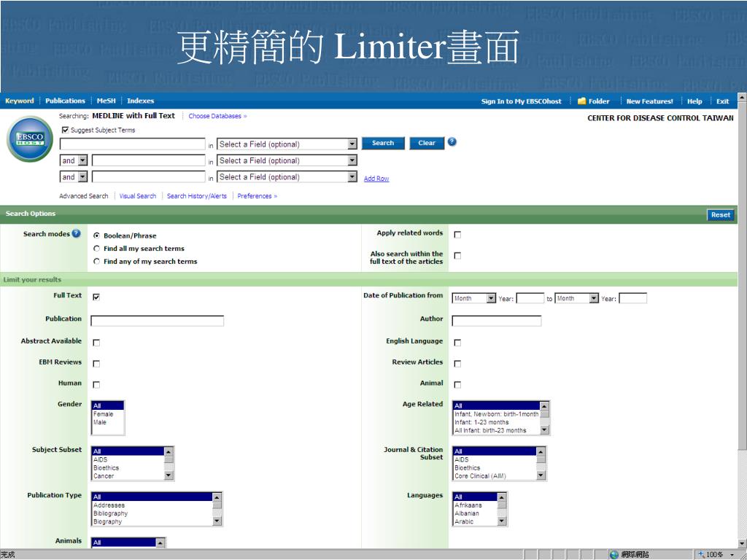Open third row 'and' operator dropdown
747x560 pixels.
[x=74, y=176]
